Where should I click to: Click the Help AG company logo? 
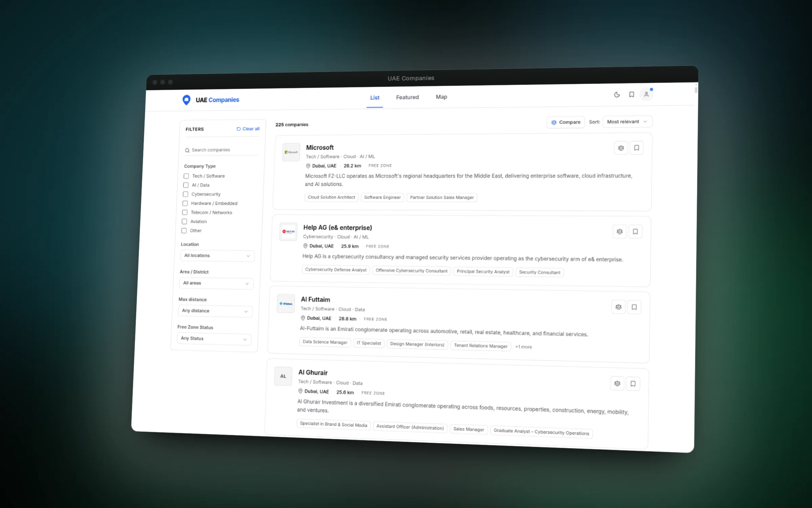point(288,232)
